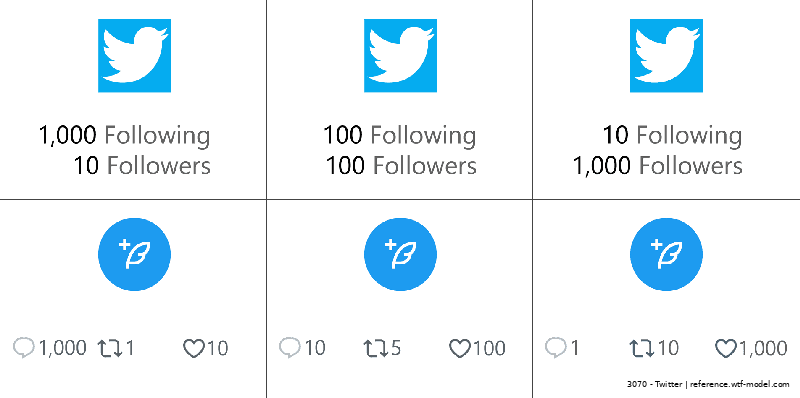This screenshot has width=800, height=398.
Task: Click the reply icon showing 1,000
Action: [23, 348]
